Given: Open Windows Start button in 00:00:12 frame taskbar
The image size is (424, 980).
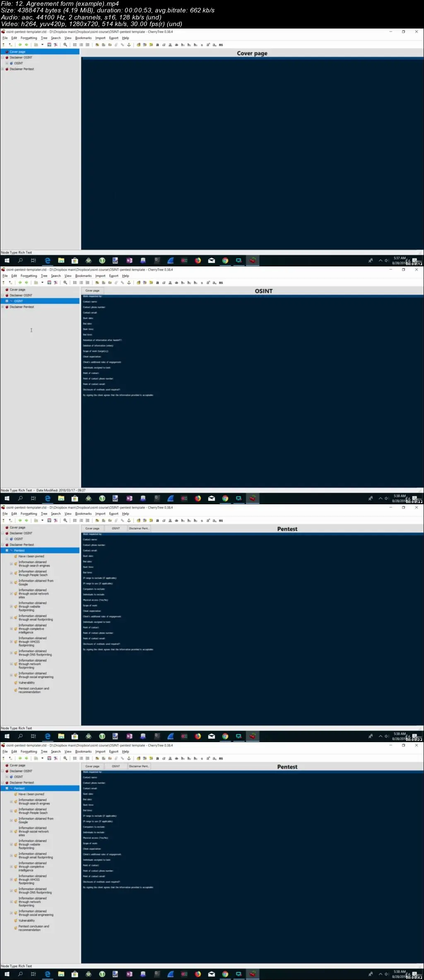Looking at the screenshot, I should pos(7,261).
